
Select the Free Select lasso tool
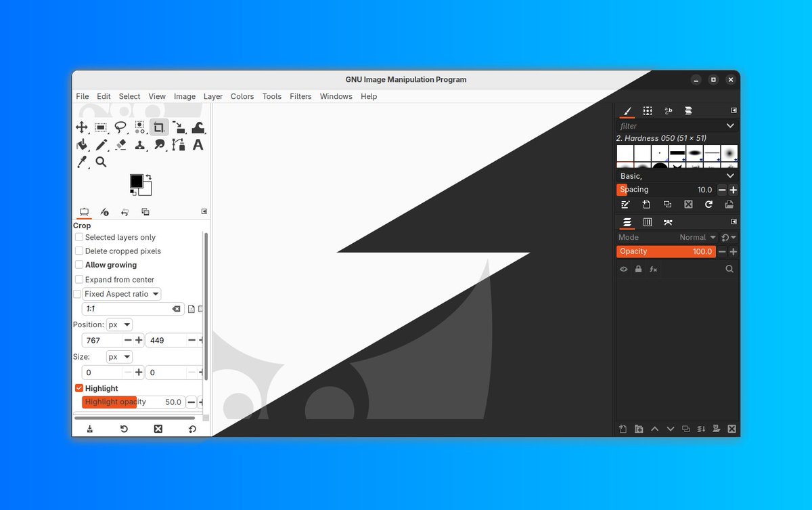click(x=120, y=127)
